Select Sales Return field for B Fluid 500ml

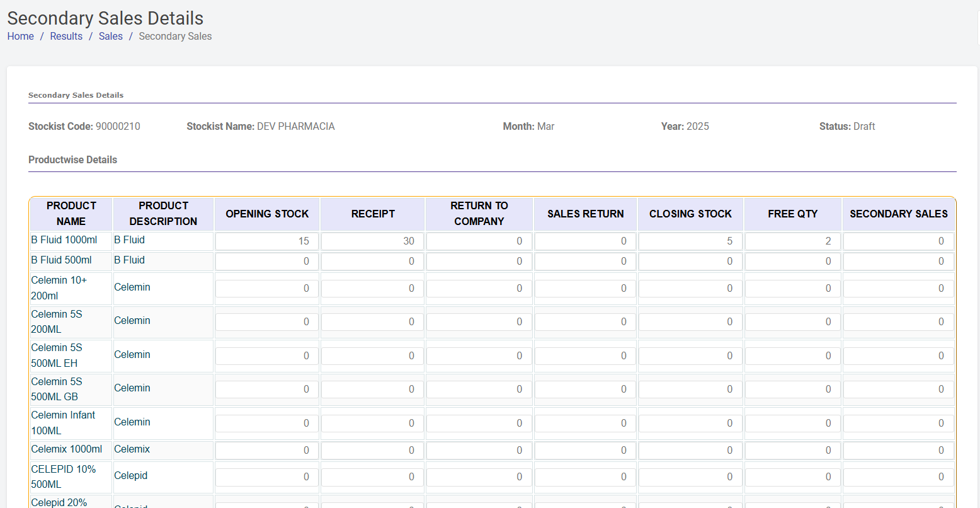[x=585, y=262]
